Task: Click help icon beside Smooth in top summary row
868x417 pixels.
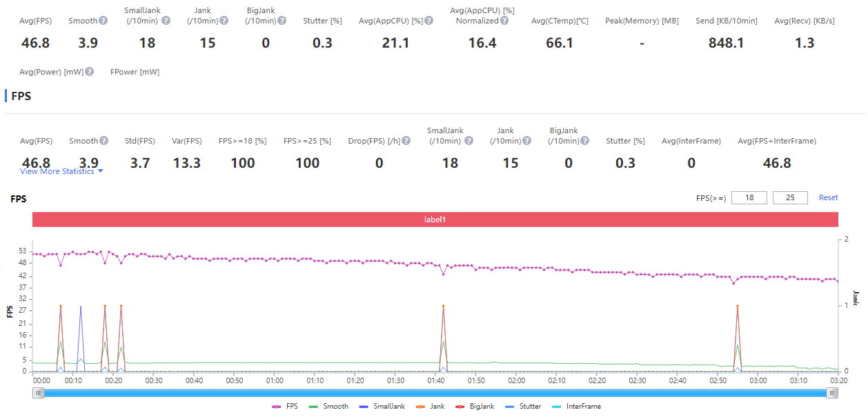Action: (x=103, y=21)
